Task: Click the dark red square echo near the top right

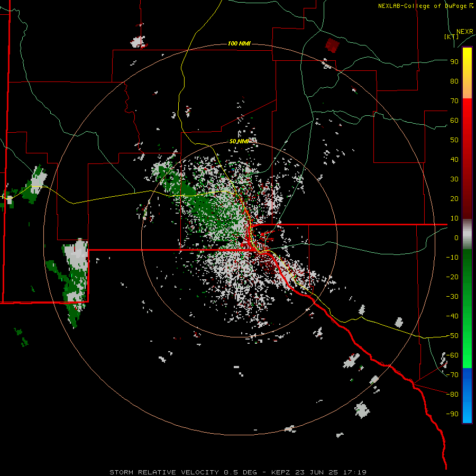Action: 332,45
